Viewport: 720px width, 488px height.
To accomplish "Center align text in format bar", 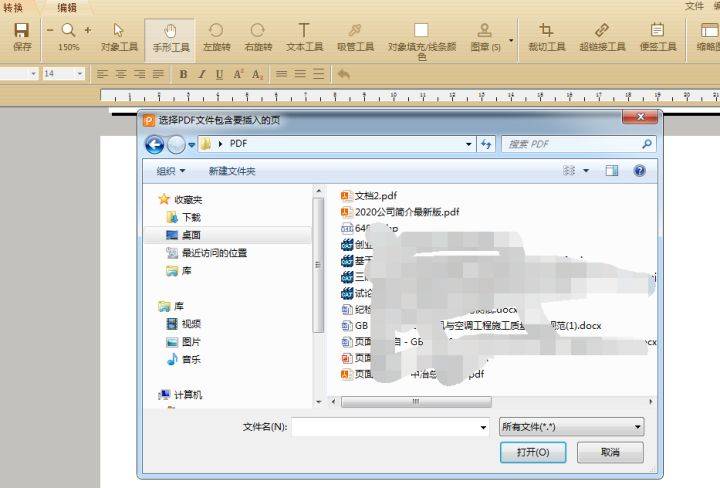I will pos(121,74).
